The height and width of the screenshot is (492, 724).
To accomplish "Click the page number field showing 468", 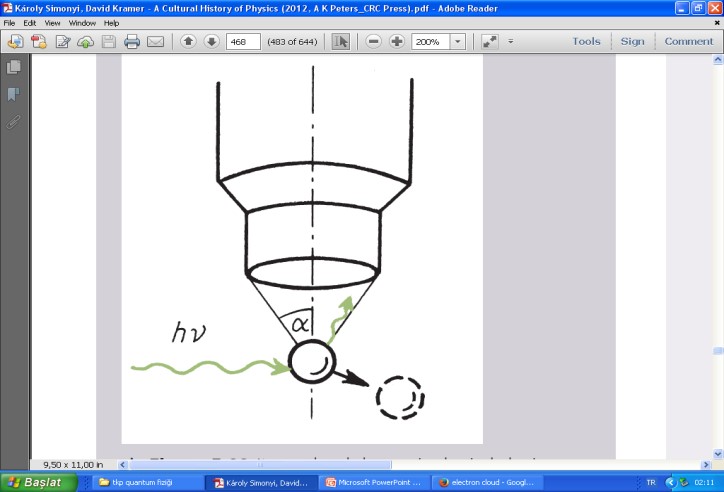I will tap(245, 42).
